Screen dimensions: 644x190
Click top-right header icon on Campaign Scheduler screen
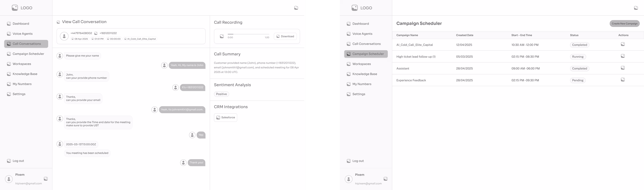coord(636,8)
